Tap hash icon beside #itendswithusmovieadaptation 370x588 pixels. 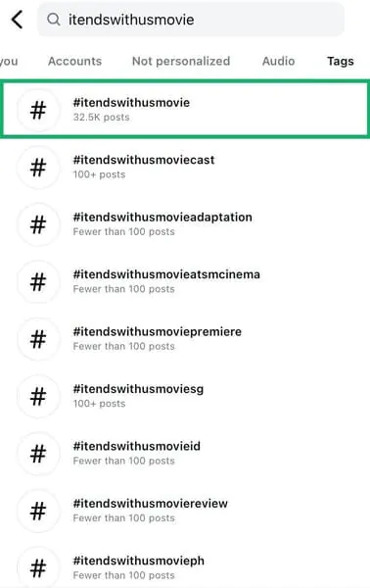pyautogui.click(x=38, y=224)
